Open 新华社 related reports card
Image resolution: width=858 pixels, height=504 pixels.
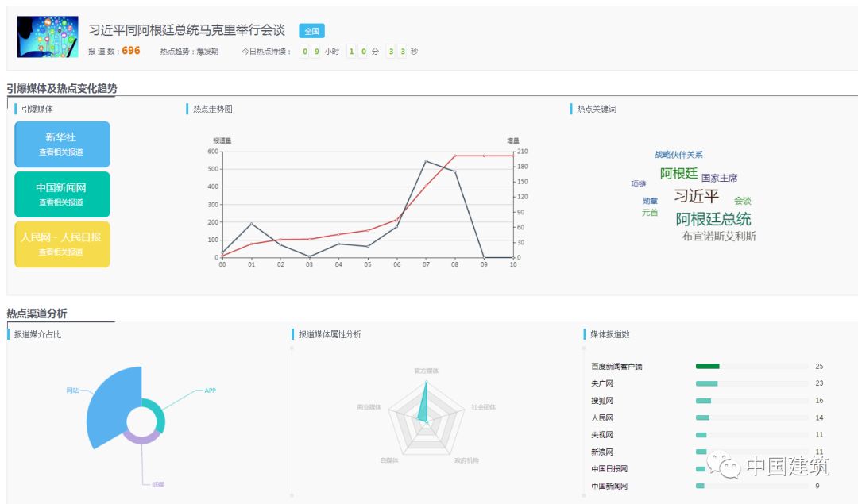click(62, 144)
